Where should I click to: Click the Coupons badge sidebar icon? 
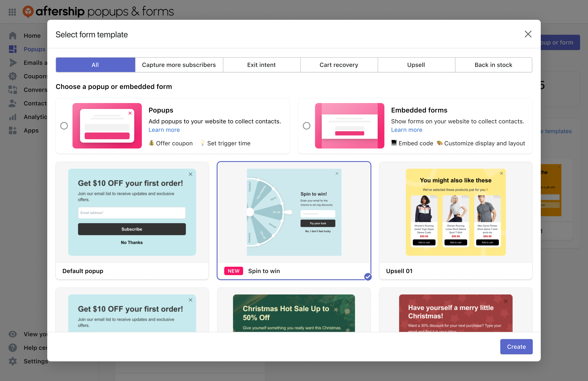13,76
